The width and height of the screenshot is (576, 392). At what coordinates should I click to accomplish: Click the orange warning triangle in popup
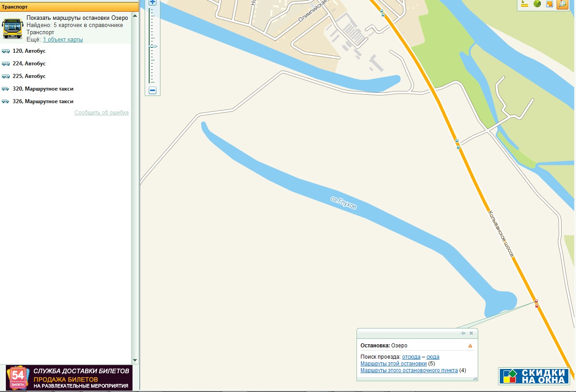coord(470,346)
